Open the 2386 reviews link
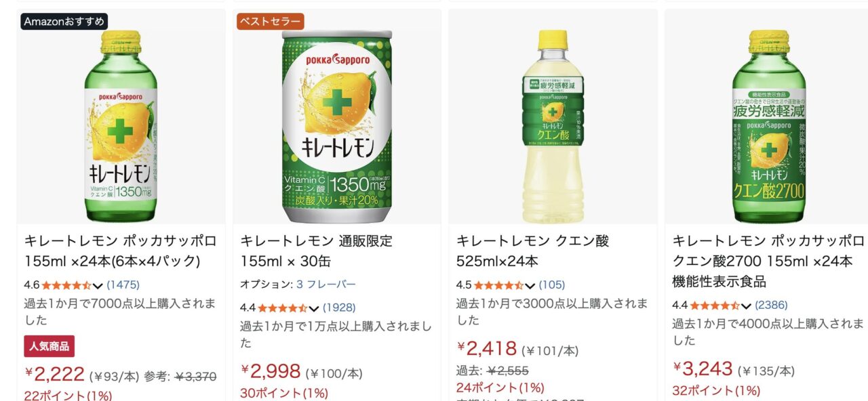This screenshot has width=868, height=401. (x=771, y=305)
